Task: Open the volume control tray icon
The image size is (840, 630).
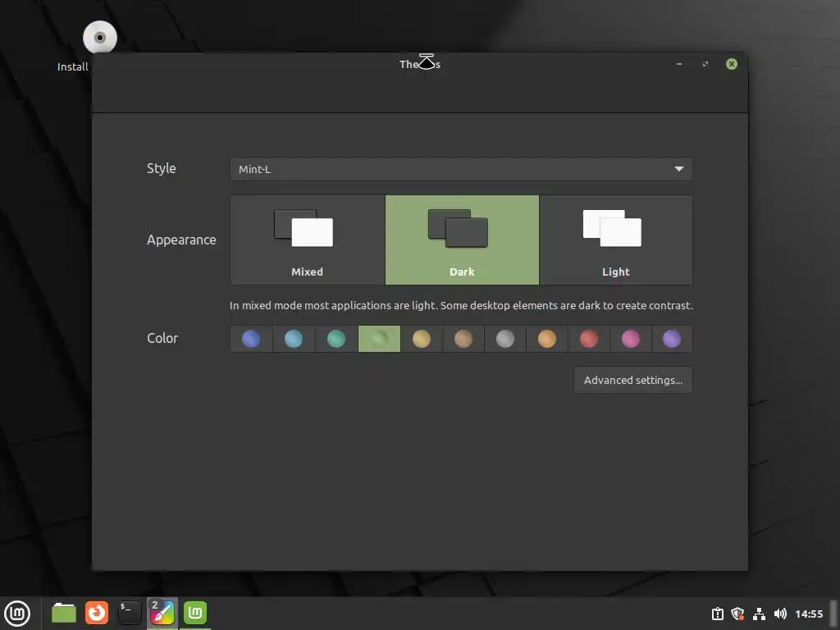Action: tap(780, 614)
